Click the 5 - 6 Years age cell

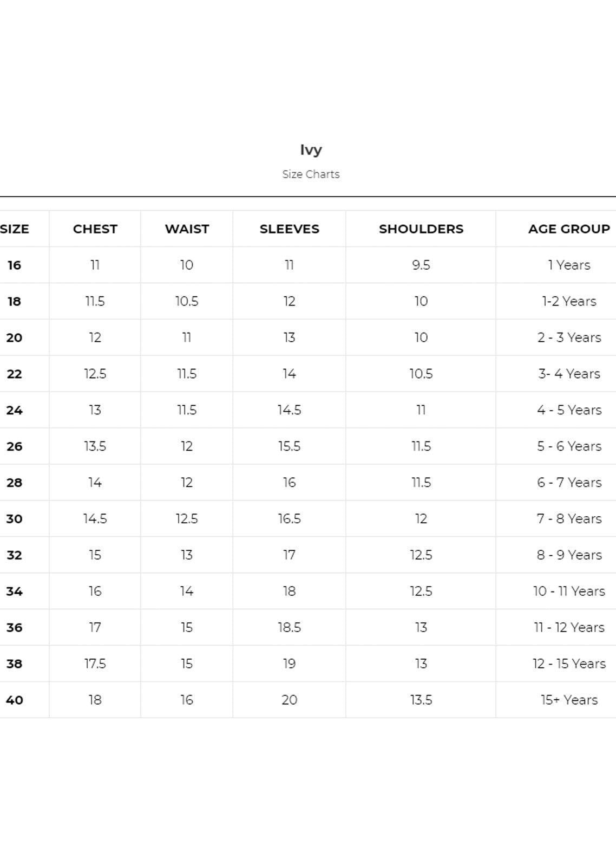569,446
